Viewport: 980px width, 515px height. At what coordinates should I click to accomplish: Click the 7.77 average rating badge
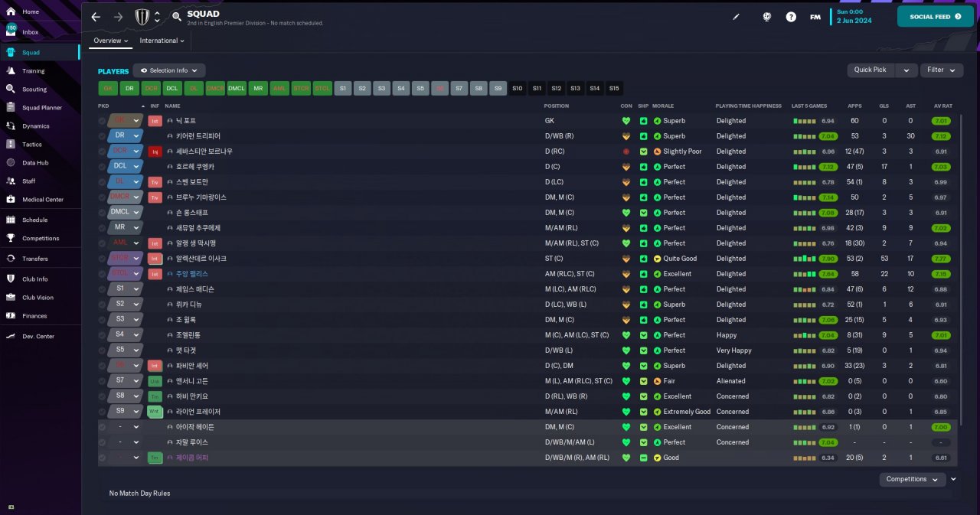[x=942, y=259]
